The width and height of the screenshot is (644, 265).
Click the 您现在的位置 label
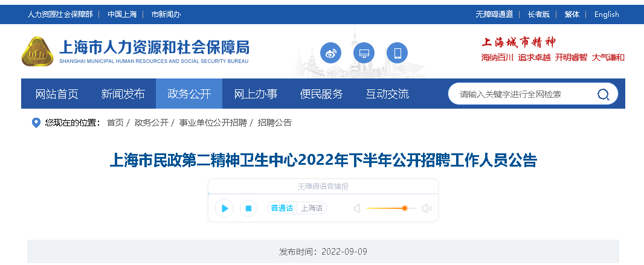tap(72, 123)
